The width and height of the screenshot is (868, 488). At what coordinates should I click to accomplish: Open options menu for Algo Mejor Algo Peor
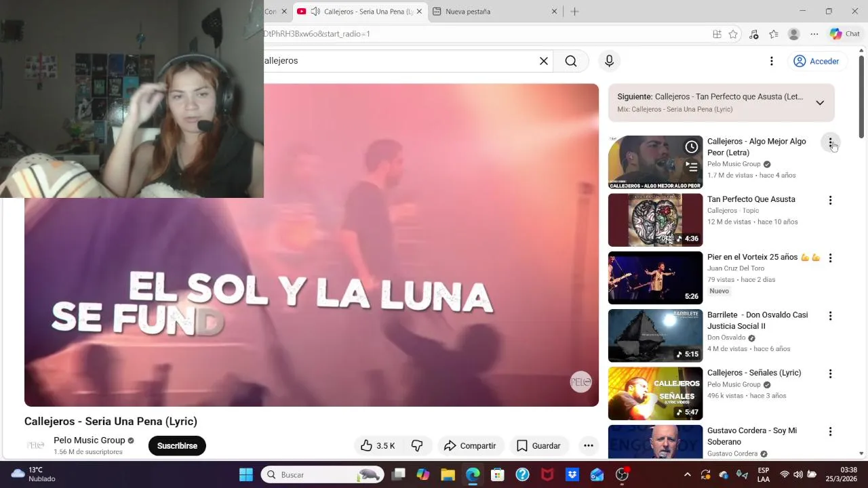[830, 142]
